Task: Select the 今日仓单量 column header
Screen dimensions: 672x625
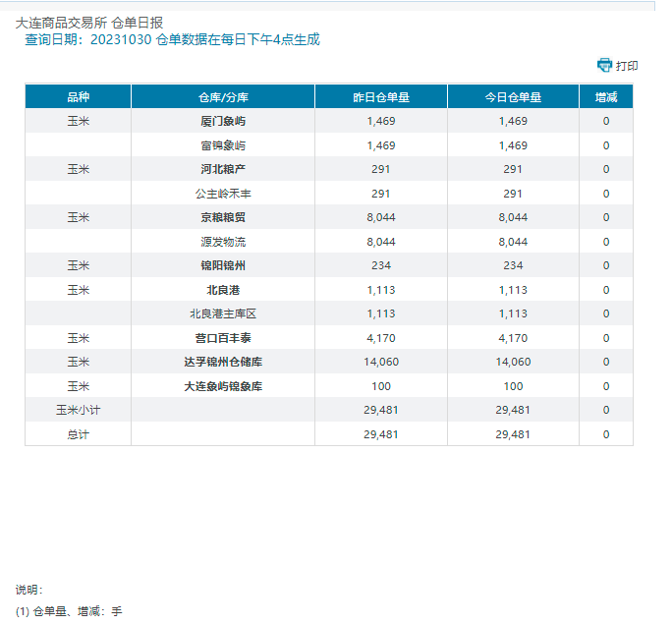Action: pyautogui.click(x=513, y=97)
